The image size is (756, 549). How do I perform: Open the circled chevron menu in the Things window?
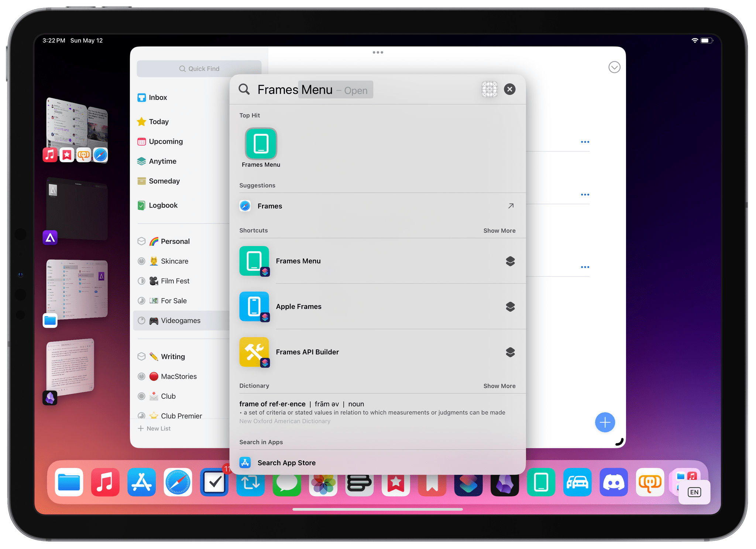pyautogui.click(x=614, y=67)
